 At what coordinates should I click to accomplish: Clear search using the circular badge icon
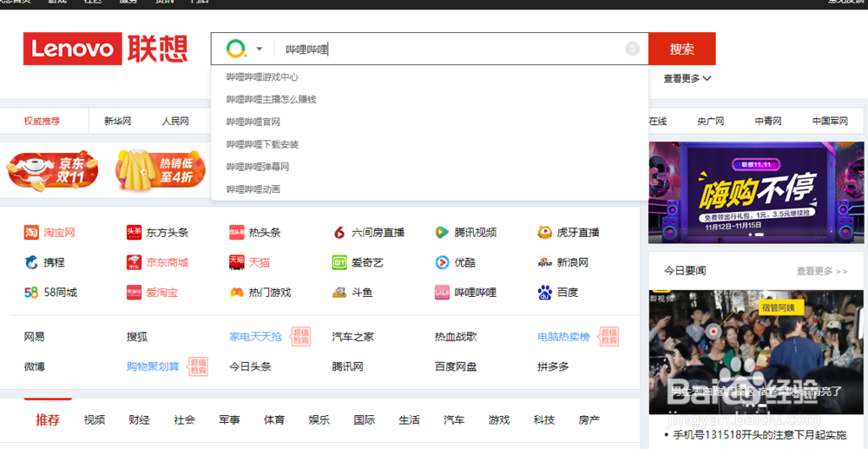(x=633, y=49)
